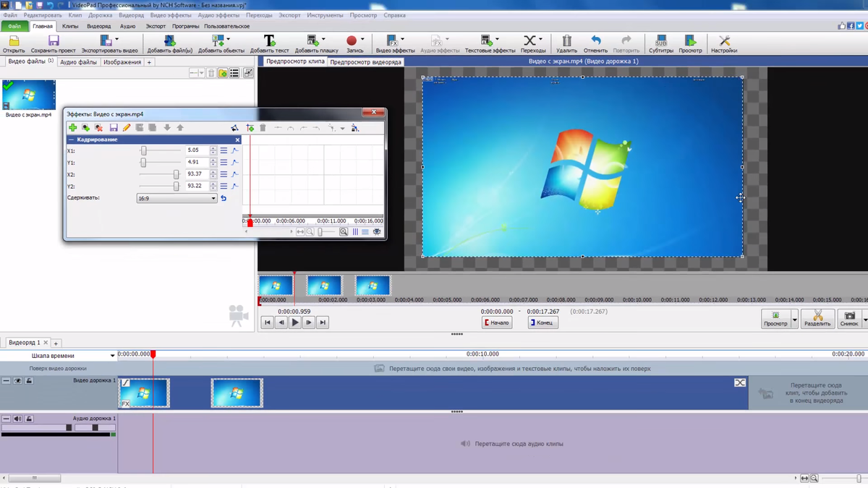Open the Запись dropdown arrow
Viewport: 868px width, 488px height.
click(x=362, y=40)
